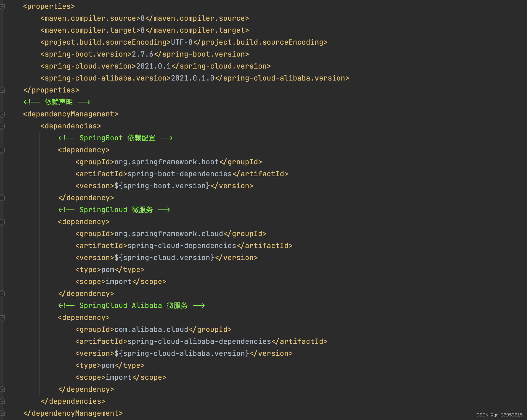
Task: Click the ${spring-boot.version} property reference
Action: click(x=162, y=186)
